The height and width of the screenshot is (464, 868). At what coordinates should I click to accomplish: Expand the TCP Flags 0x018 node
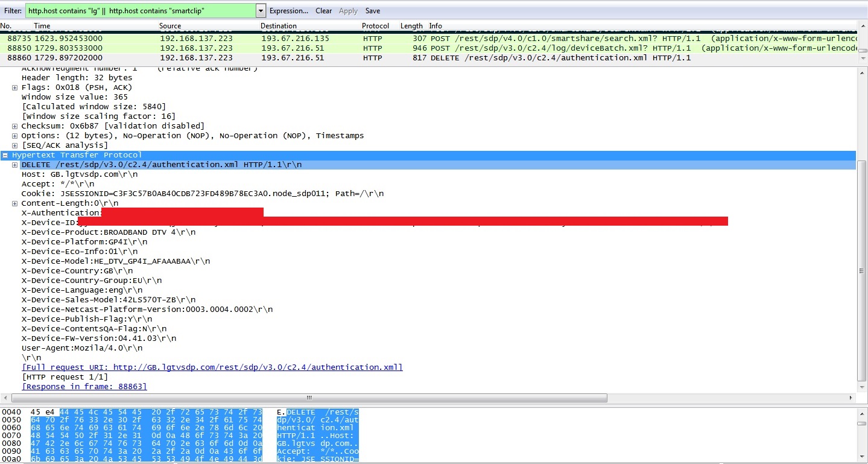15,87
